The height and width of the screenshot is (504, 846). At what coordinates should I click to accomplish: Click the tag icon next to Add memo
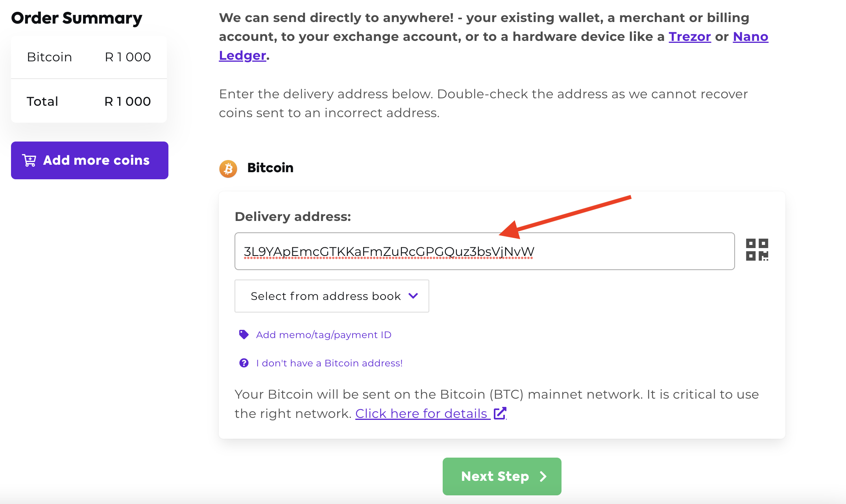point(244,334)
